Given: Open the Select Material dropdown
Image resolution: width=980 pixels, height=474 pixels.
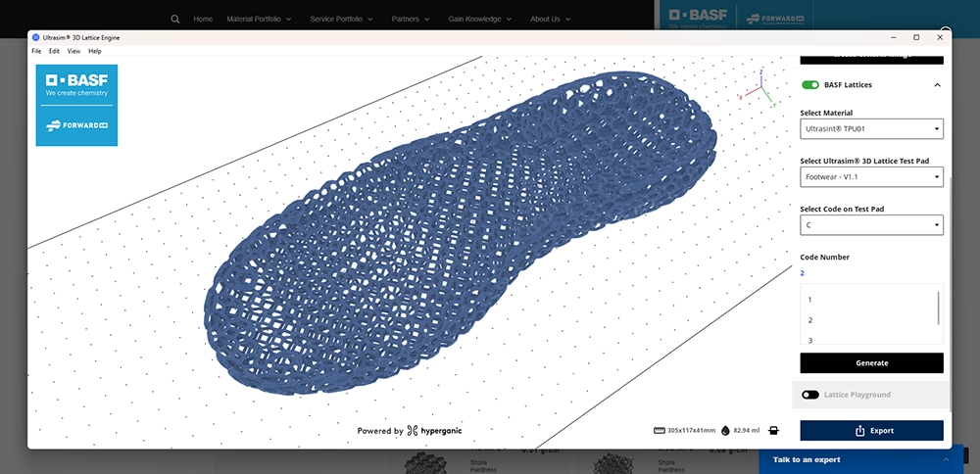Looking at the screenshot, I should coord(871,128).
